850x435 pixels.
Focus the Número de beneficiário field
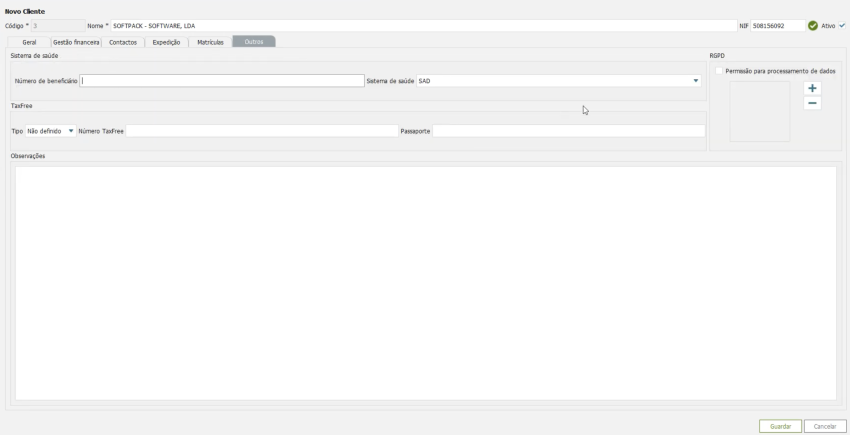[x=222, y=81]
